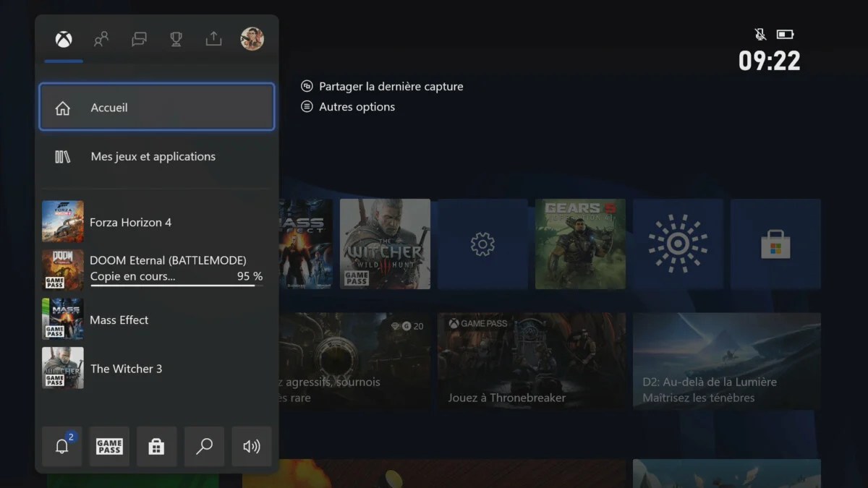Launch Forza Horizon 4 from recent list
The image size is (868, 488).
click(x=157, y=222)
